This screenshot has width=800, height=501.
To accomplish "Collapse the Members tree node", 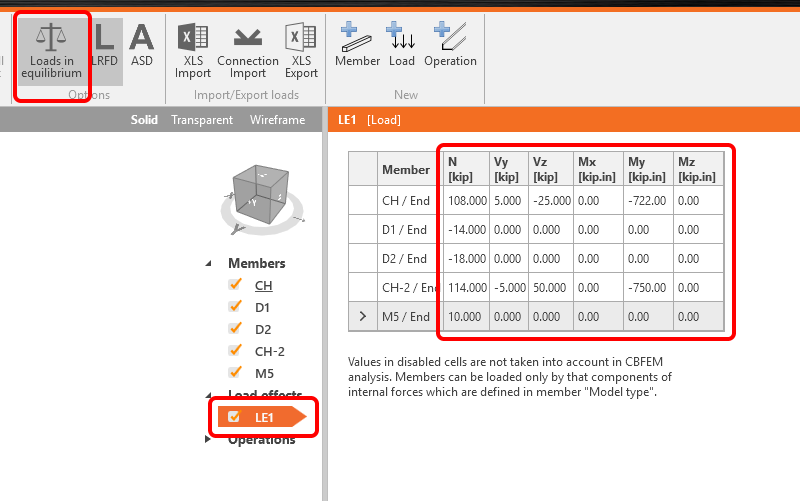I will [208, 263].
